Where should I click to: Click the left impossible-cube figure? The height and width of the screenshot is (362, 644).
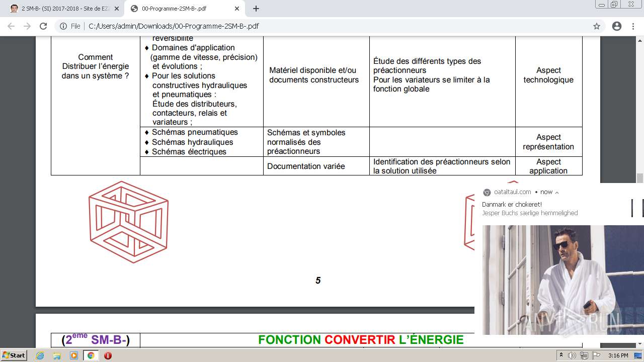pos(128,222)
